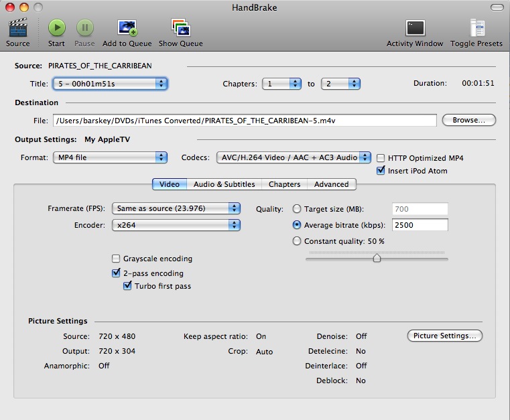Screen dimensions: 510x420
Task: Start encoding with the green play icon
Action: (56, 27)
